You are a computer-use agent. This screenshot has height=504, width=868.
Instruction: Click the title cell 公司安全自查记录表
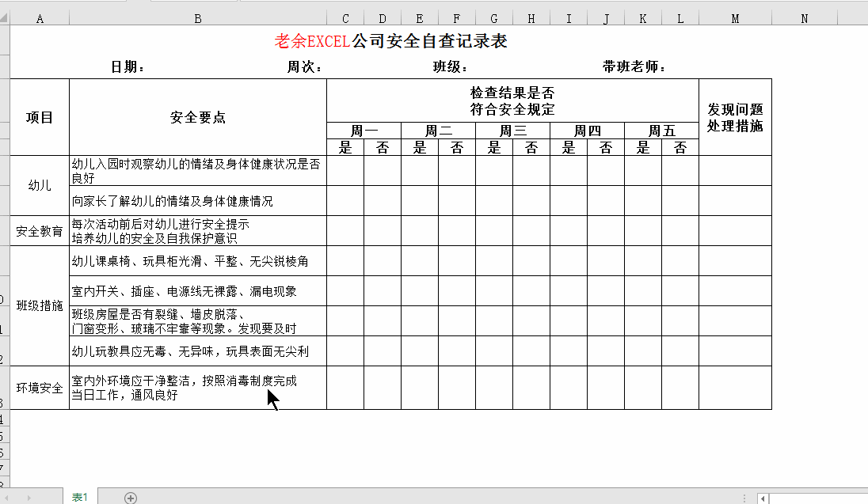(x=390, y=41)
